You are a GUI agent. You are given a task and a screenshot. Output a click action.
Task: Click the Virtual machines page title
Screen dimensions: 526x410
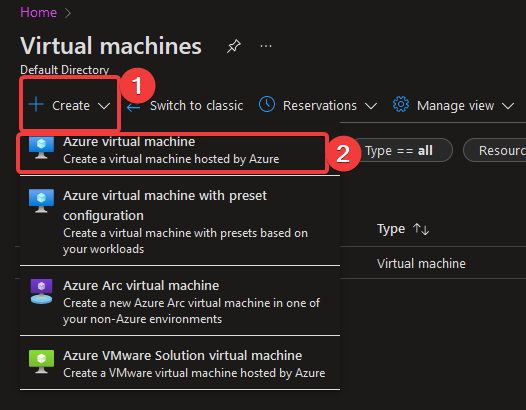pyautogui.click(x=111, y=46)
